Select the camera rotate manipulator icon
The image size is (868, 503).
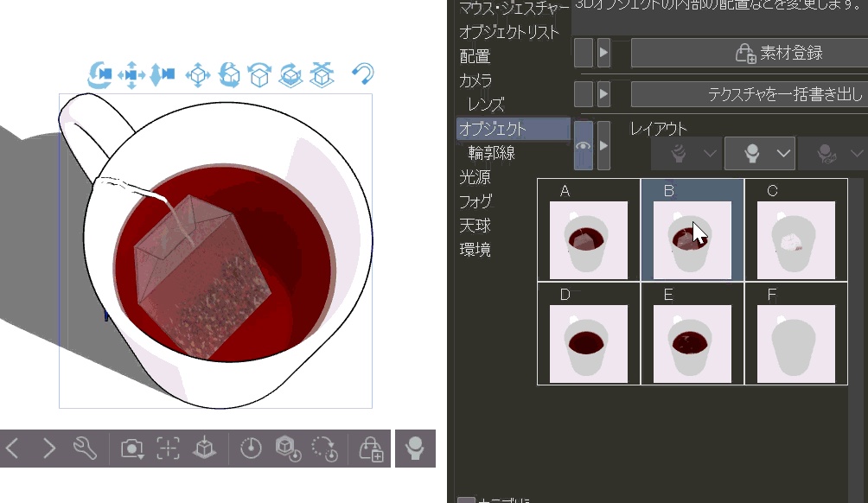click(x=100, y=74)
